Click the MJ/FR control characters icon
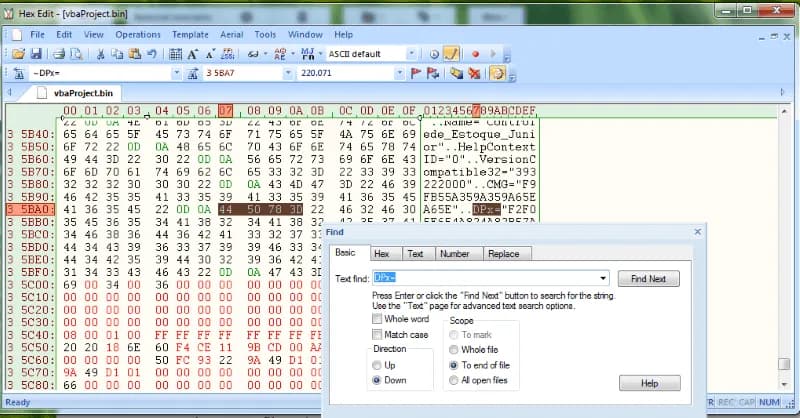 (x=308, y=54)
